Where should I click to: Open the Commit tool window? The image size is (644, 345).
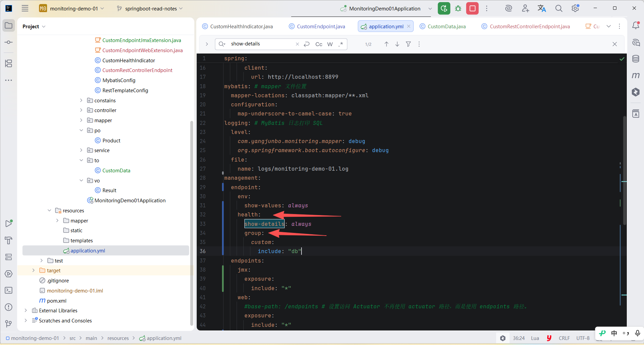point(9,42)
